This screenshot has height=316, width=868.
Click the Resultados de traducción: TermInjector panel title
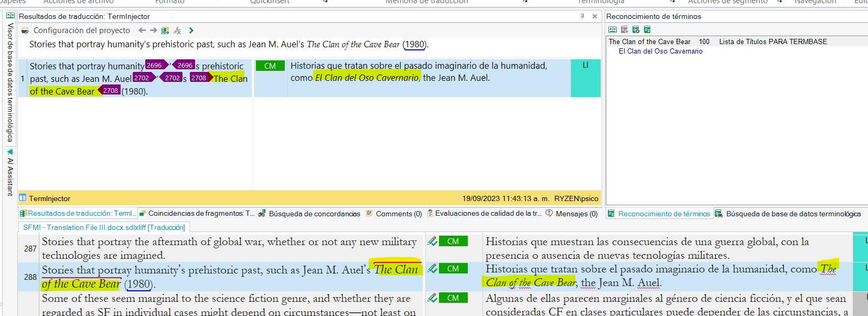coord(84,16)
